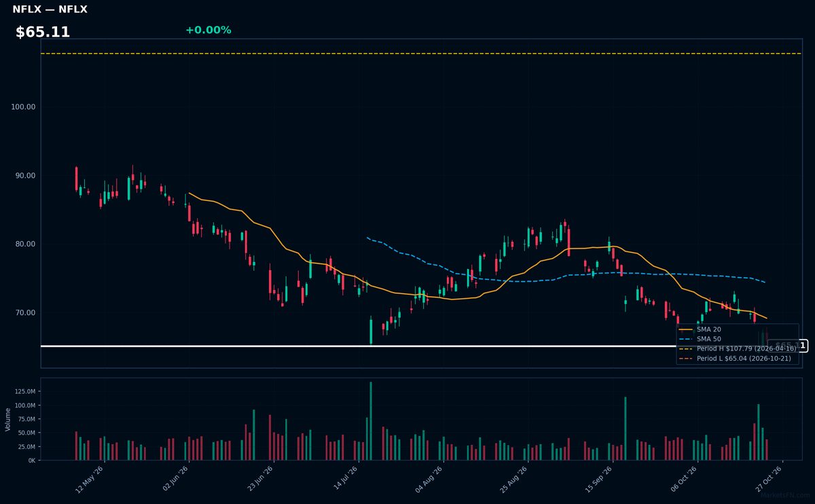
Task: Click the 50.0M volume axis label
Action: [x=26, y=433]
